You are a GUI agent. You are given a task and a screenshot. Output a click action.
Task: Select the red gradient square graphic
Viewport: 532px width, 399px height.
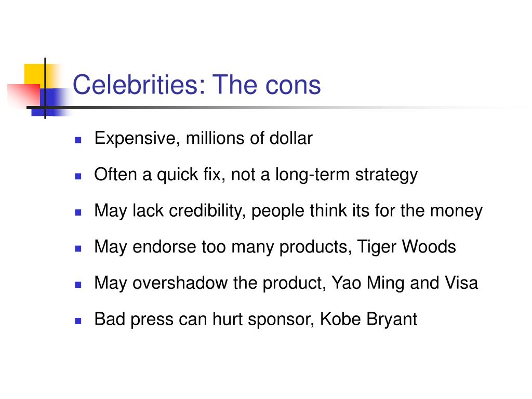coord(23,95)
